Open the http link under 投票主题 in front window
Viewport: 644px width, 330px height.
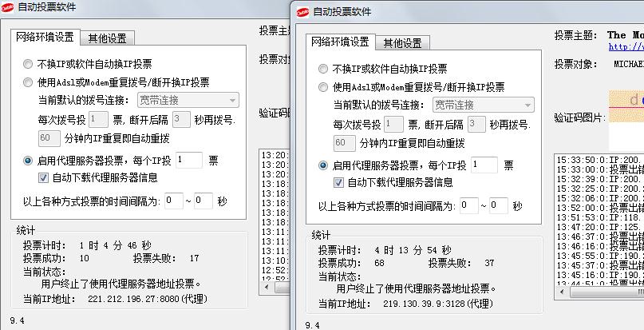626,47
